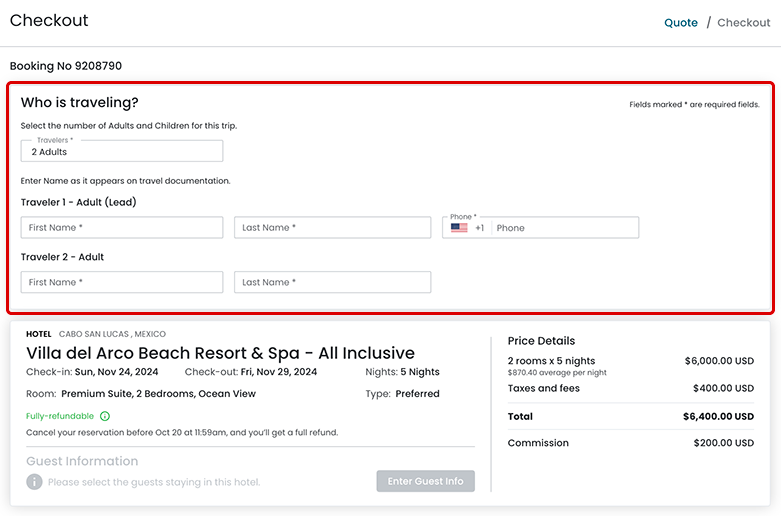
Task: Click the Price Details heading
Action: coord(541,341)
